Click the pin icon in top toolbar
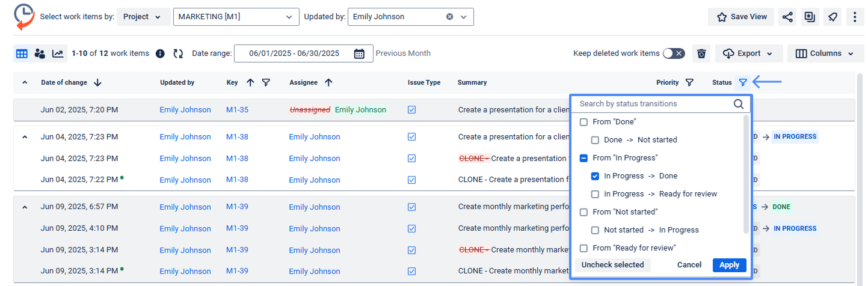 pyautogui.click(x=833, y=17)
